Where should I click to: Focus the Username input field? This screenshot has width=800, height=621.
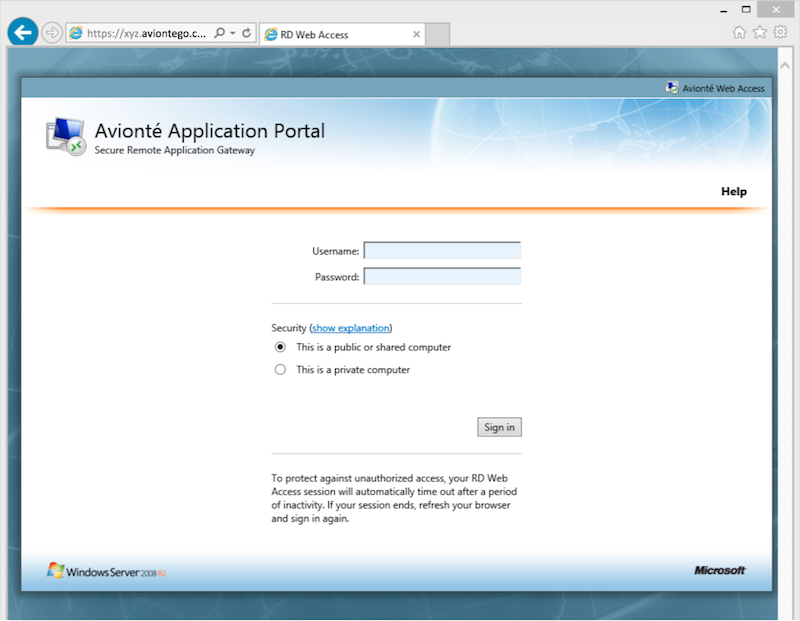click(442, 251)
